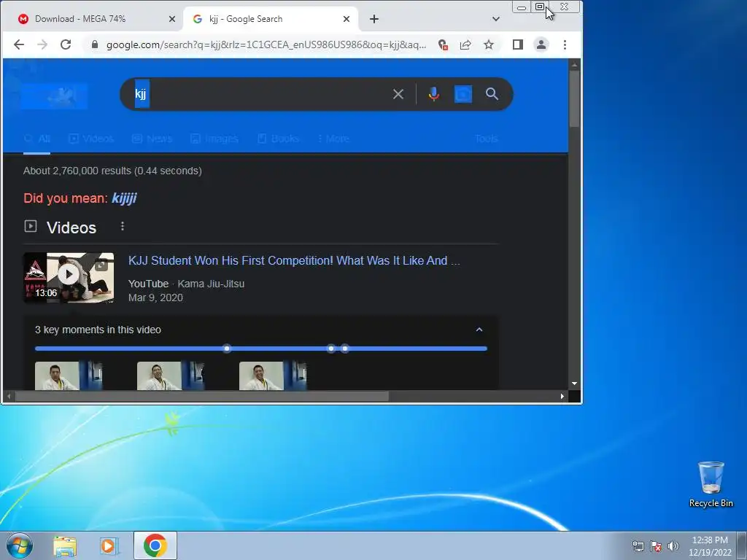Click the Kama Jiu-Jitsu channel text
This screenshot has height=560, width=747.
211,284
